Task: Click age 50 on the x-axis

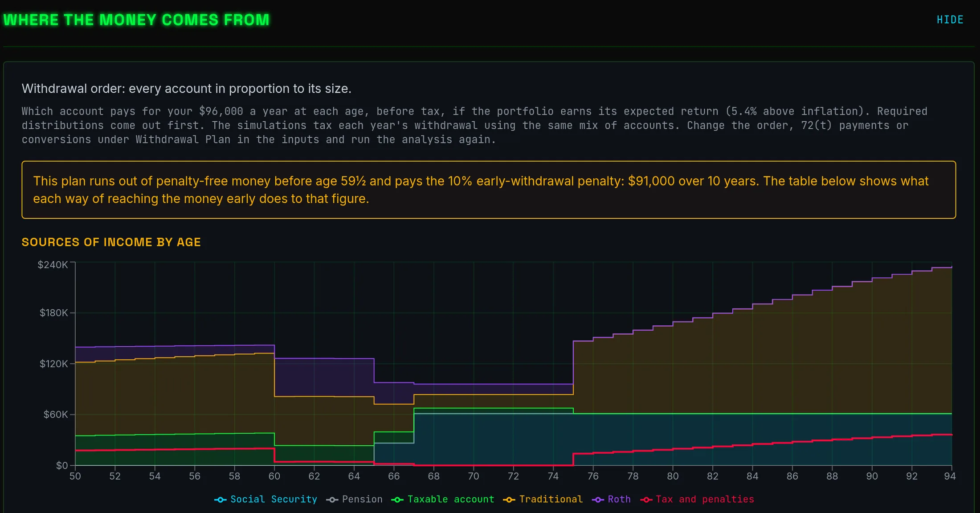Action: pos(75,476)
